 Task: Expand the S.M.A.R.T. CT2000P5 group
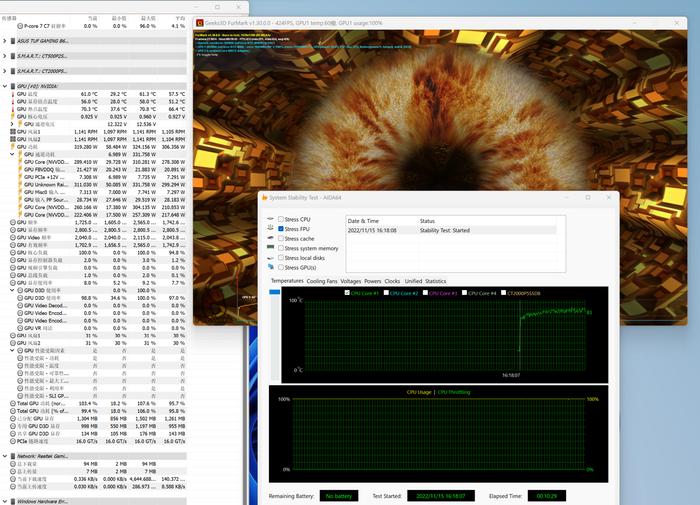5,71
